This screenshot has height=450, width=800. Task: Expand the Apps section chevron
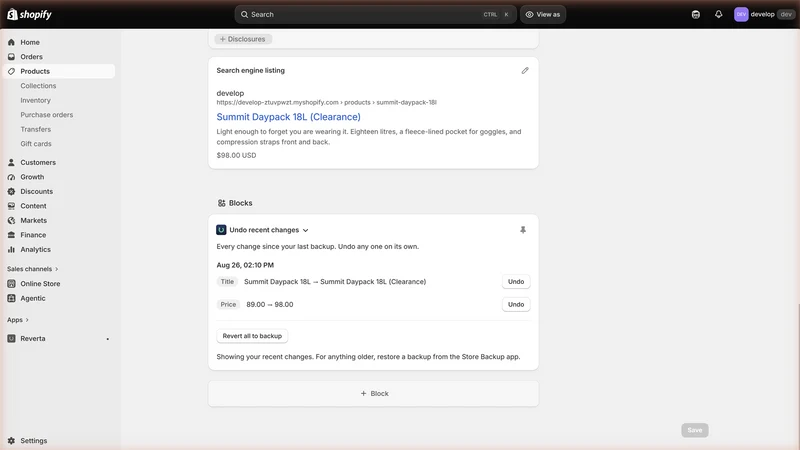pyautogui.click(x=27, y=320)
